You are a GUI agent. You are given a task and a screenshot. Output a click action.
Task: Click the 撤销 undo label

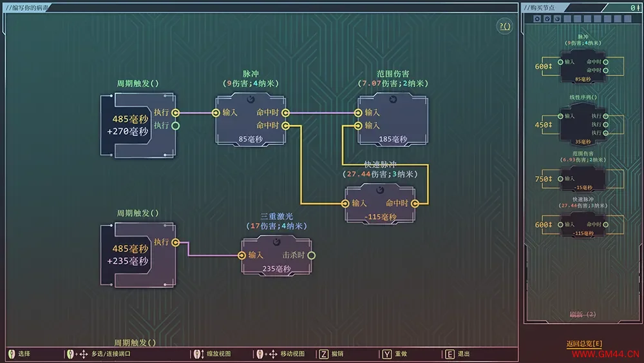pyautogui.click(x=337, y=354)
